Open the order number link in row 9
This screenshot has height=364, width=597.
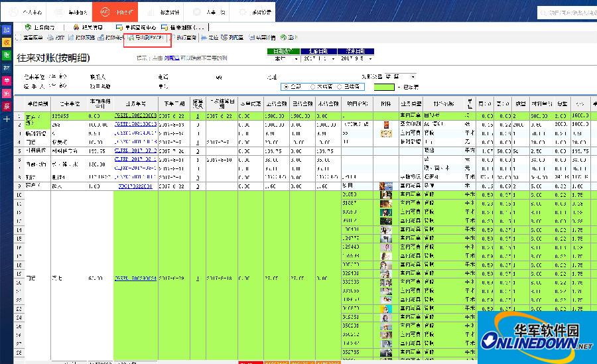click(x=137, y=186)
